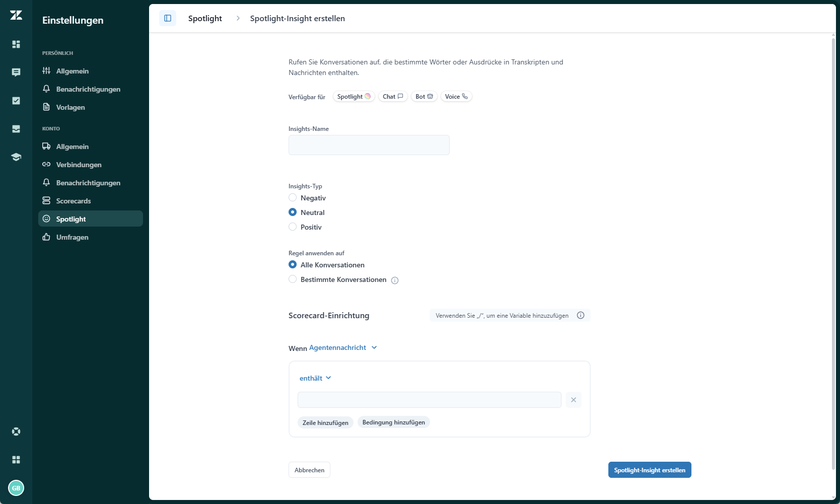Open the help lifebuoy icon
The width and height of the screenshot is (840, 504).
click(x=16, y=431)
